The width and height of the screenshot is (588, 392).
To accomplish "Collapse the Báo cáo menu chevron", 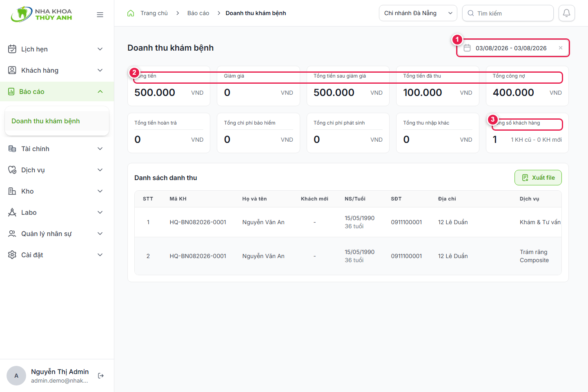I will (100, 91).
